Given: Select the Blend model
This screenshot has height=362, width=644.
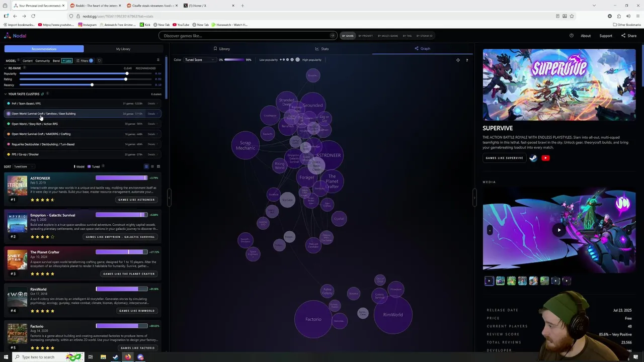Looking at the screenshot, I should tap(56, 61).
